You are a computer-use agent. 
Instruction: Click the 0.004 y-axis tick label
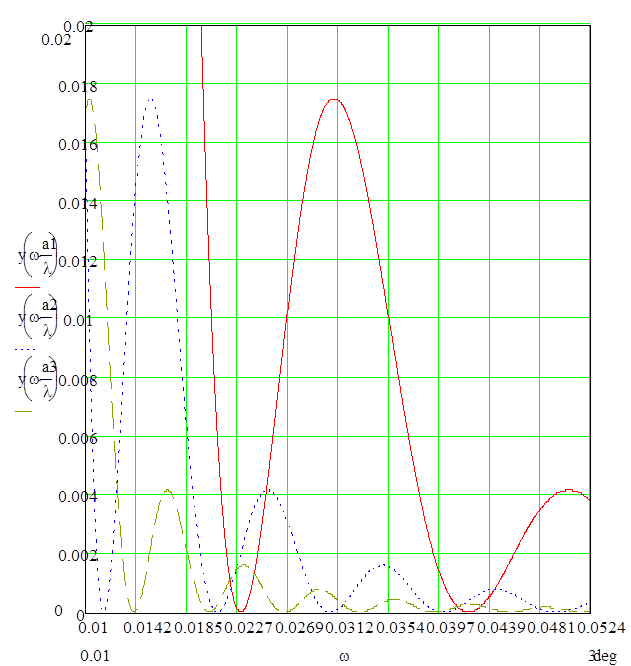[78, 497]
